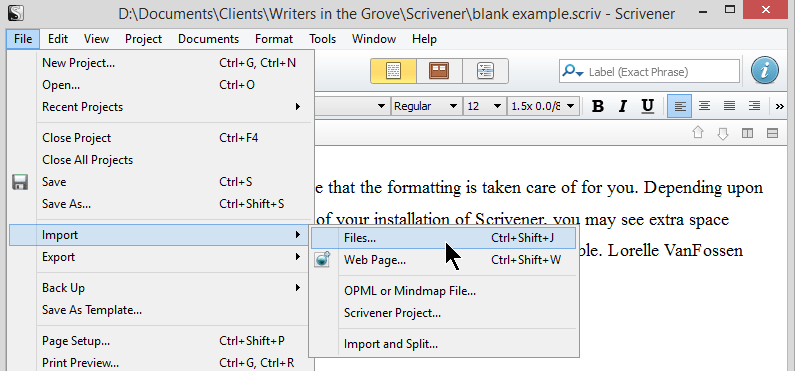
Task: Choose Scrivener Project... import option
Action: [444, 313]
